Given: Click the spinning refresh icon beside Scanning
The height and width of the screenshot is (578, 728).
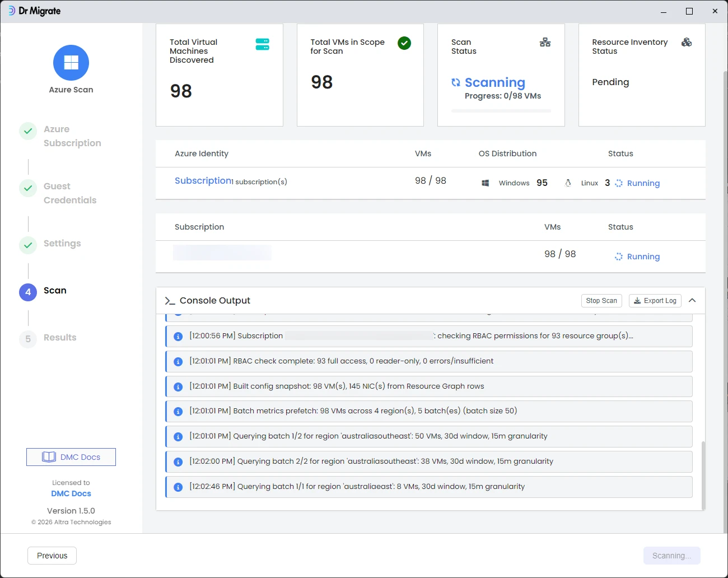Looking at the screenshot, I should point(456,82).
